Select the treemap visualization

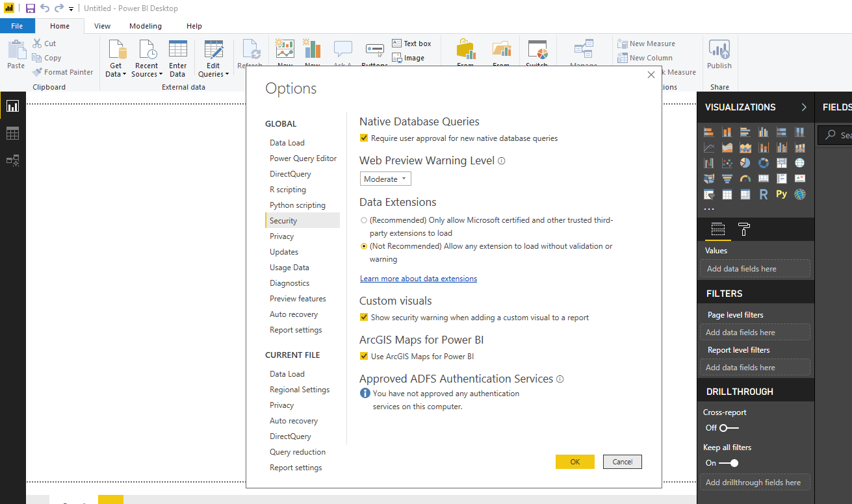point(782,163)
